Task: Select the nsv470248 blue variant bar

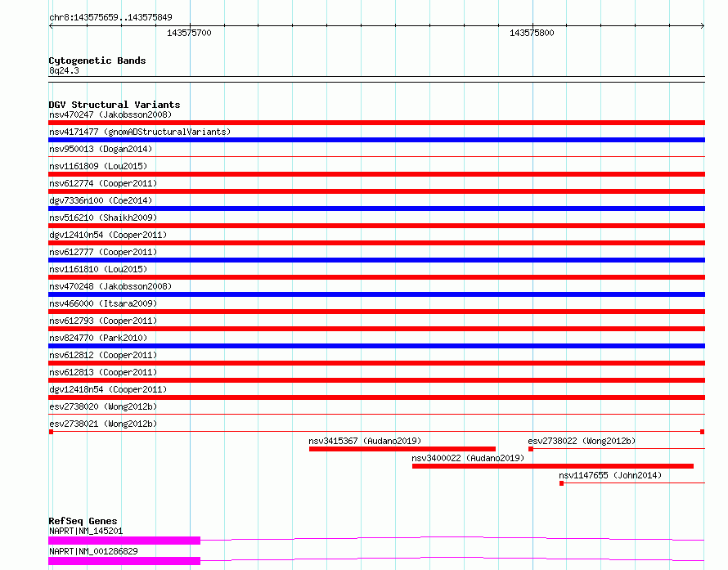Action: [376, 294]
